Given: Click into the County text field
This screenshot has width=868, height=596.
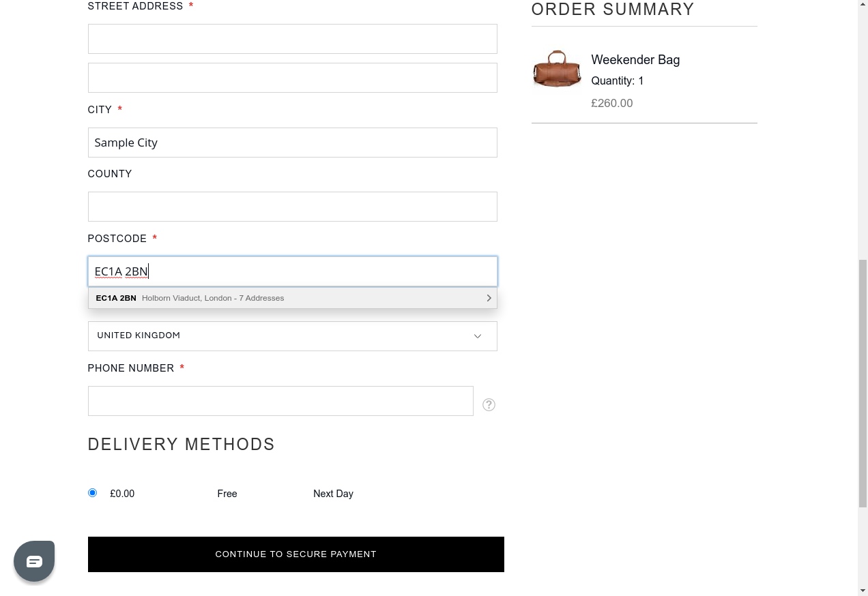Looking at the screenshot, I should (292, 207).
